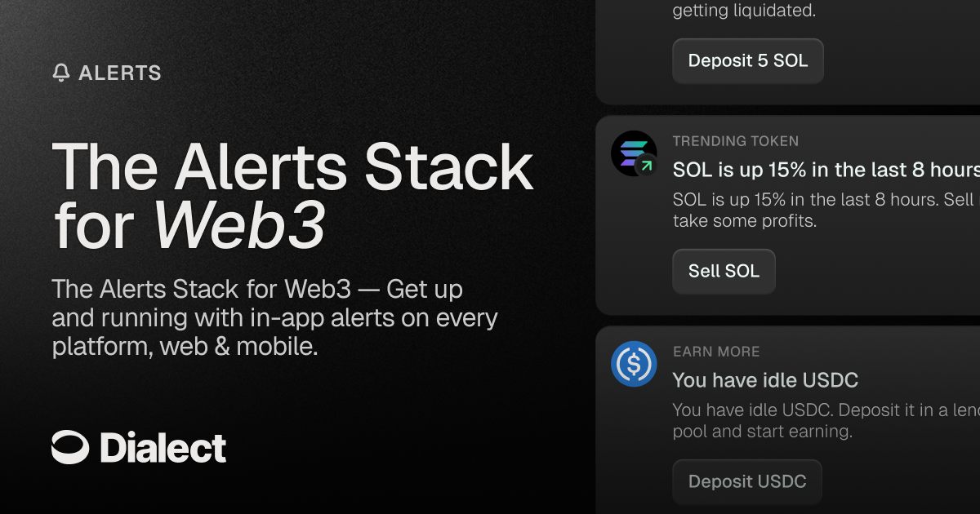Click the Dialect logo ring icon

coord(70,447)
